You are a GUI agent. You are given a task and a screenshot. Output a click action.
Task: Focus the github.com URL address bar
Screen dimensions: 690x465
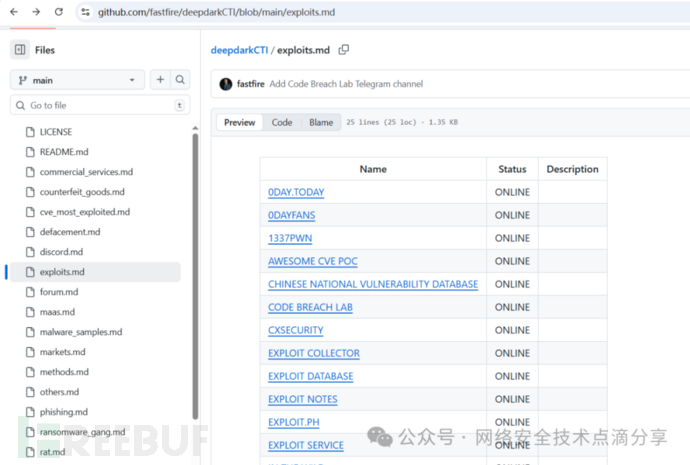[216, 12]
